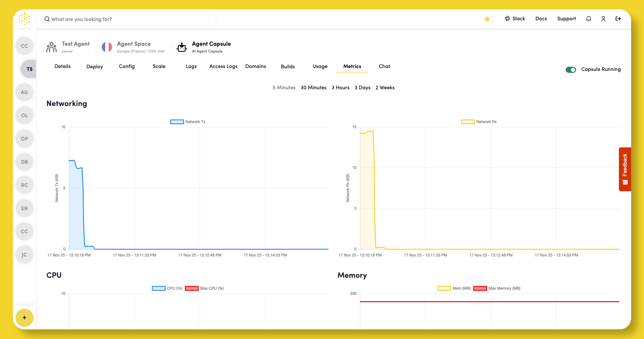The image size is (644, 339).
Task: Open the Slack link with icon
Action: 515,19
